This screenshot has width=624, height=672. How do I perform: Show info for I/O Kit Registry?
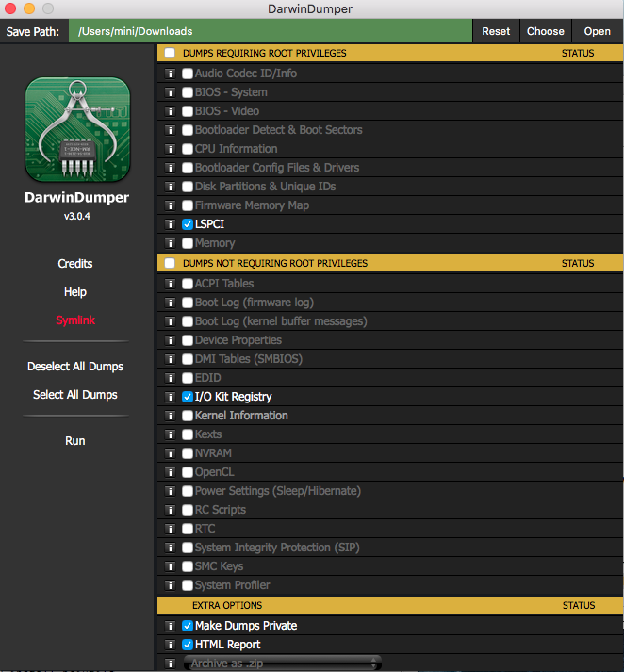point(171,397)
